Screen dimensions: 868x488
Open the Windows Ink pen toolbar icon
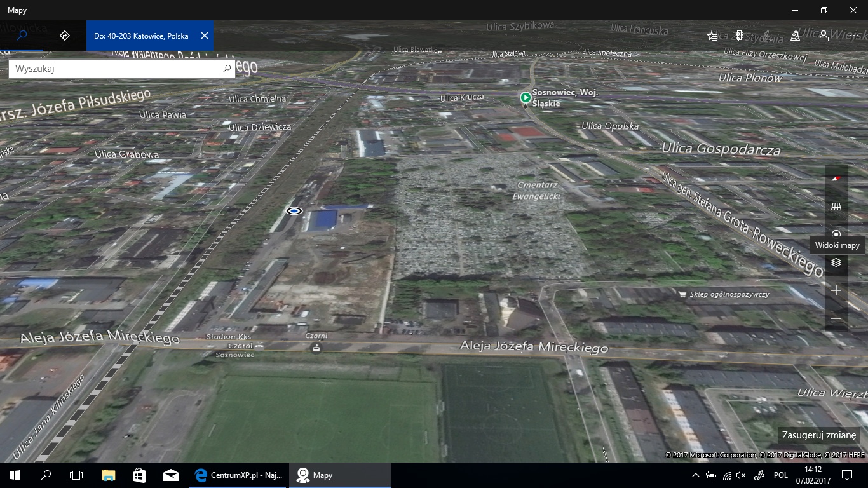768,36
